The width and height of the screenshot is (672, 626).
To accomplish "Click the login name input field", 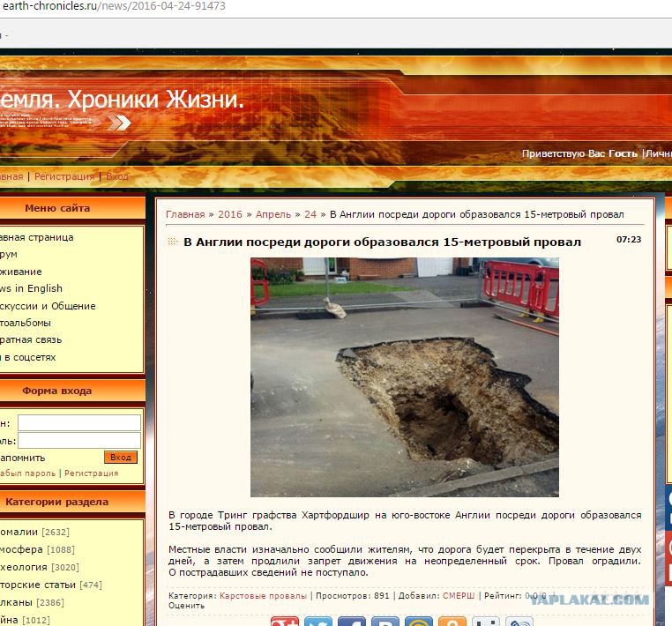I will 78,423.
